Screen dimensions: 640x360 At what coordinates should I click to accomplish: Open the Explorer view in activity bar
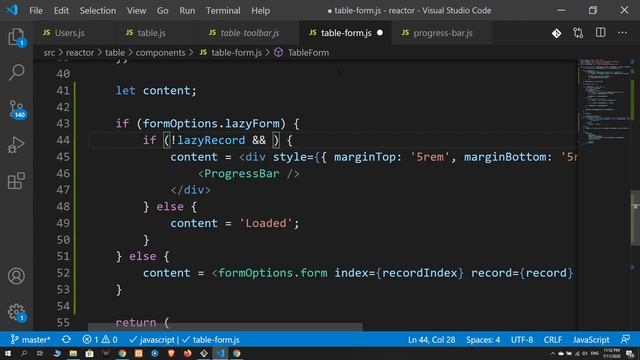[16, 37]
